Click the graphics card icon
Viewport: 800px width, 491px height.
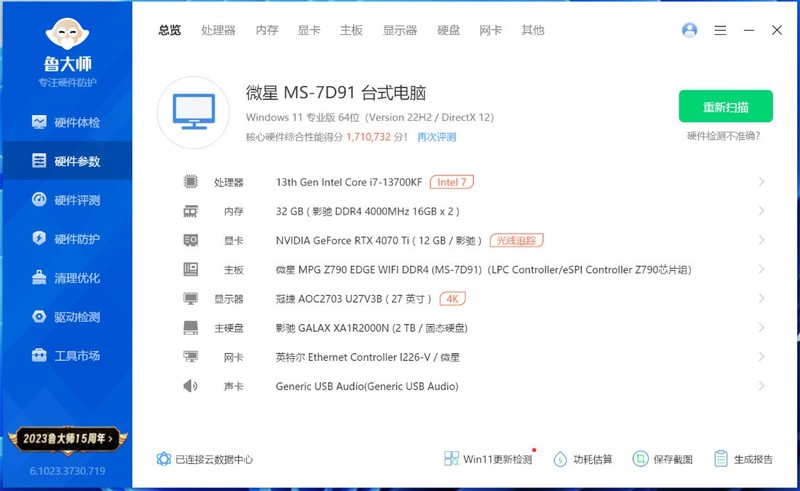[190, 240]
